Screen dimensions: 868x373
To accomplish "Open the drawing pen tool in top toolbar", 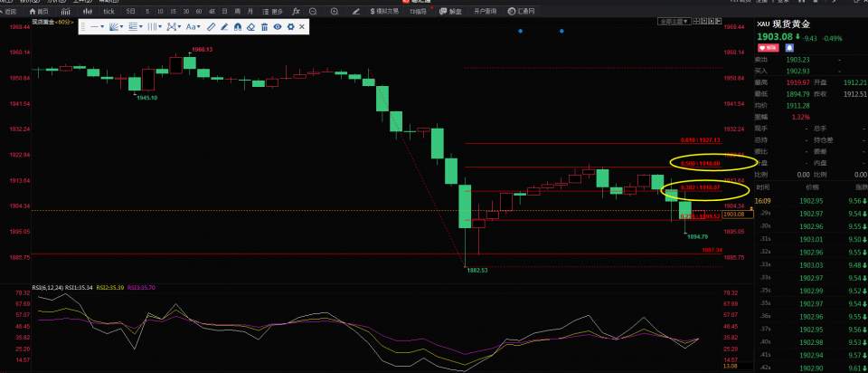I will tap(356, 11).
